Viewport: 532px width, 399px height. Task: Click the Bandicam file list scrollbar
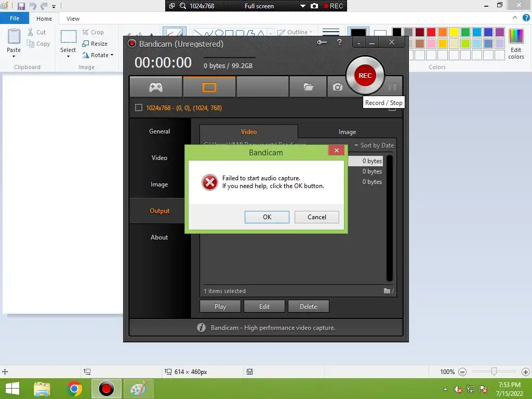point(390,218)
